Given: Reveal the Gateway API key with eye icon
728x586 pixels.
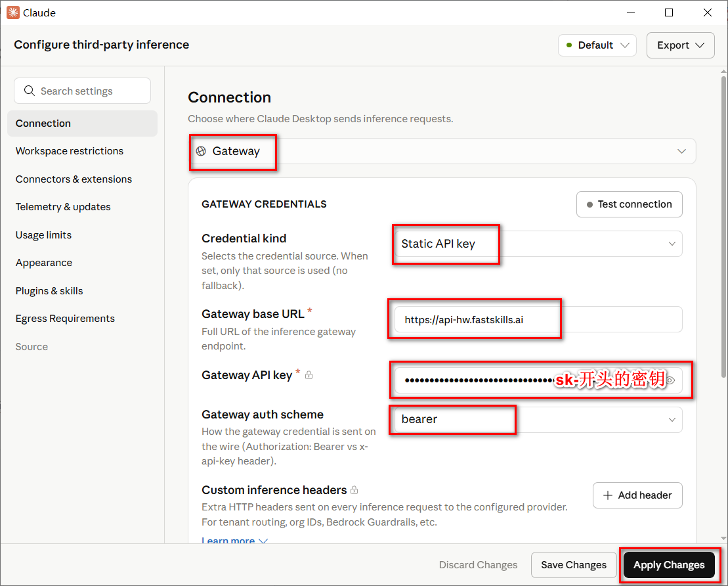Looking at the screenshot, I should 670,380.
